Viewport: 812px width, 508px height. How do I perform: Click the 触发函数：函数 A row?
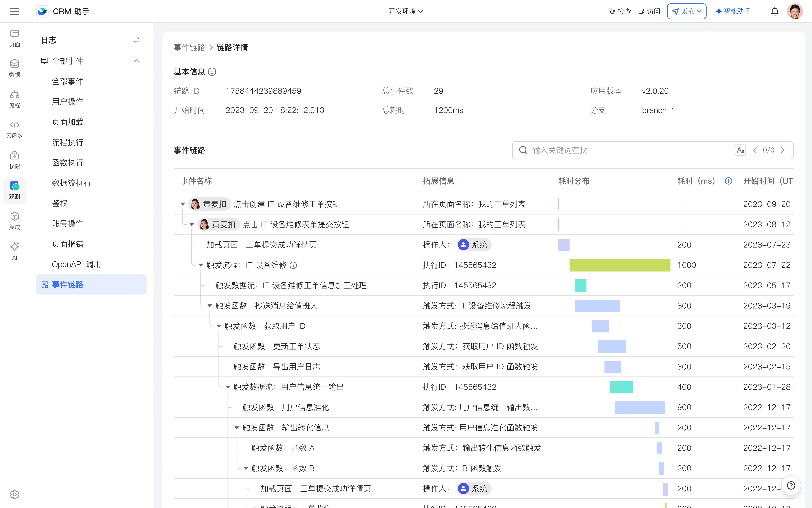coord(484,448)
